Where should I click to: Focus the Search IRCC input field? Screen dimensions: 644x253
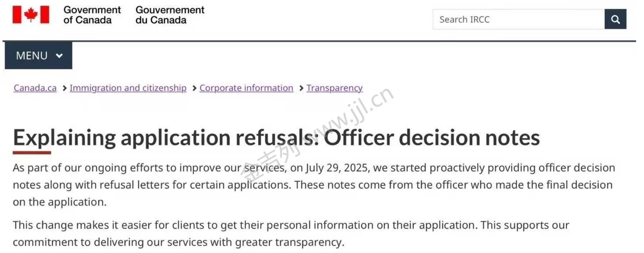[x=518, y=19]
